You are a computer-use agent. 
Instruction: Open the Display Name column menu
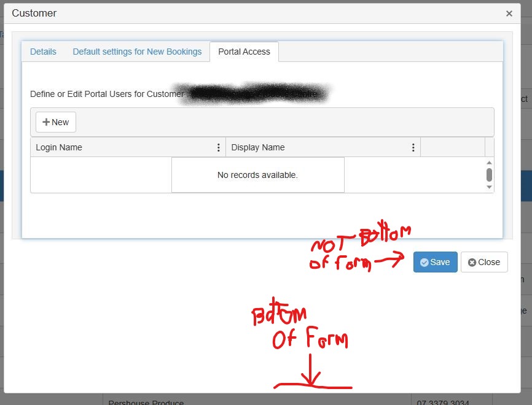point(413,147)
